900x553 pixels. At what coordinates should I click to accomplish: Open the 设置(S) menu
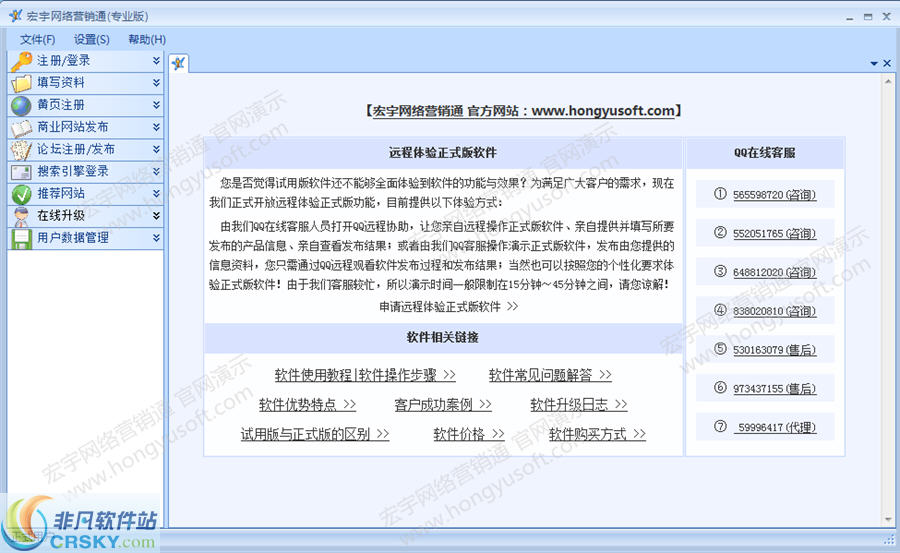click(x=92, y=39)
